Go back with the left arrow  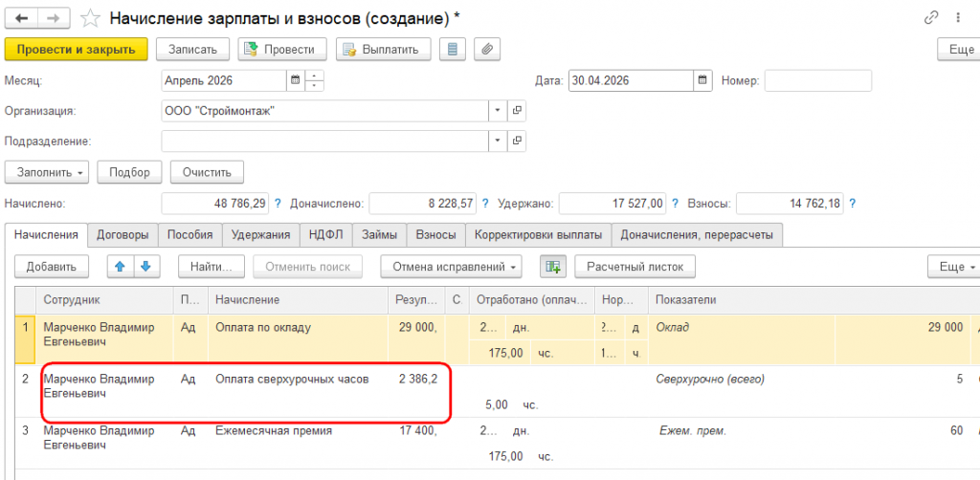point(21,18)
